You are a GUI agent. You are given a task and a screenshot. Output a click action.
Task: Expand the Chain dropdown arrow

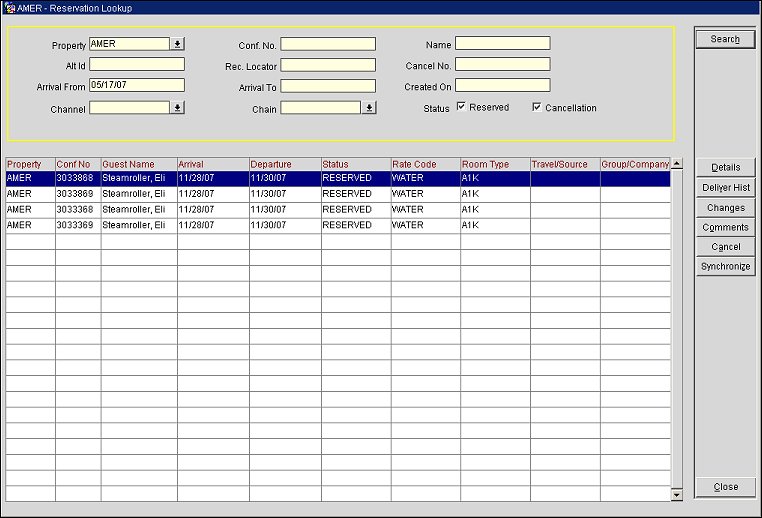369,108
